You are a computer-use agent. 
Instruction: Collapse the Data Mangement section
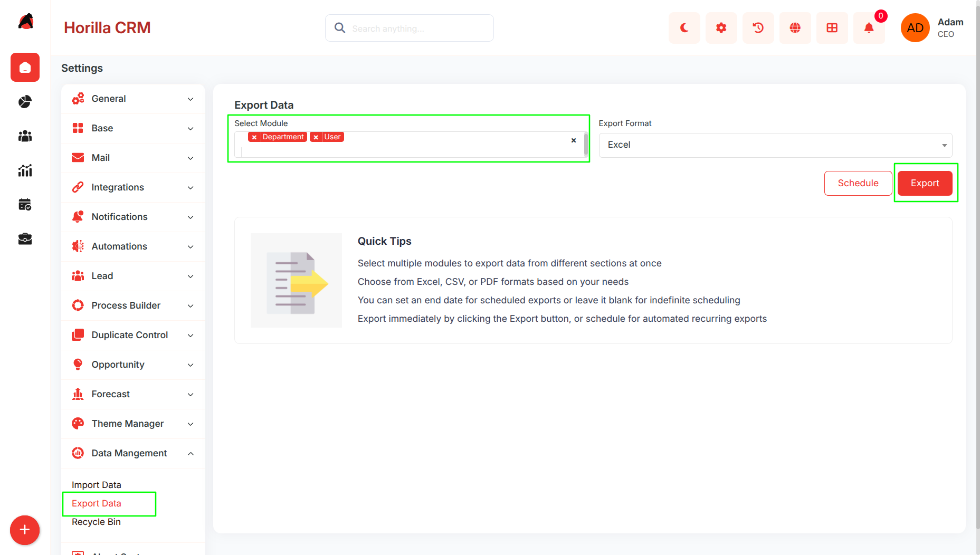tap(133, 453)
